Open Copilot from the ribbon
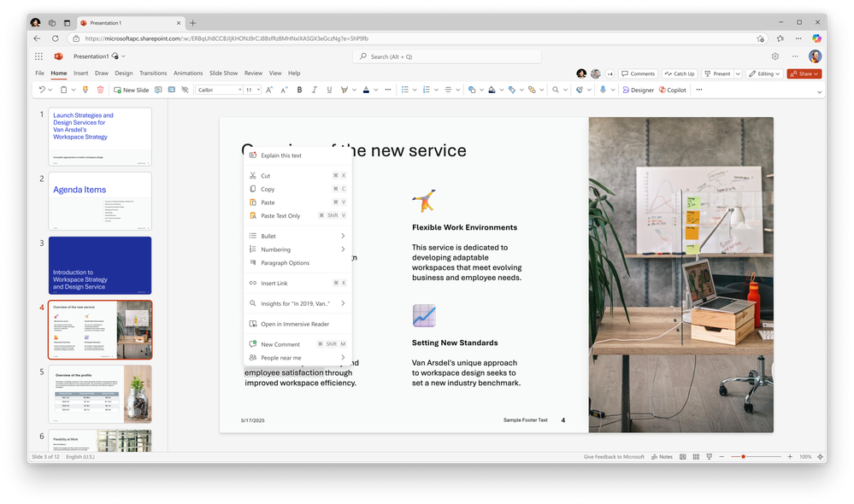Image resolution: width=854 pixels, height=504 pixels. coord(672,89)
